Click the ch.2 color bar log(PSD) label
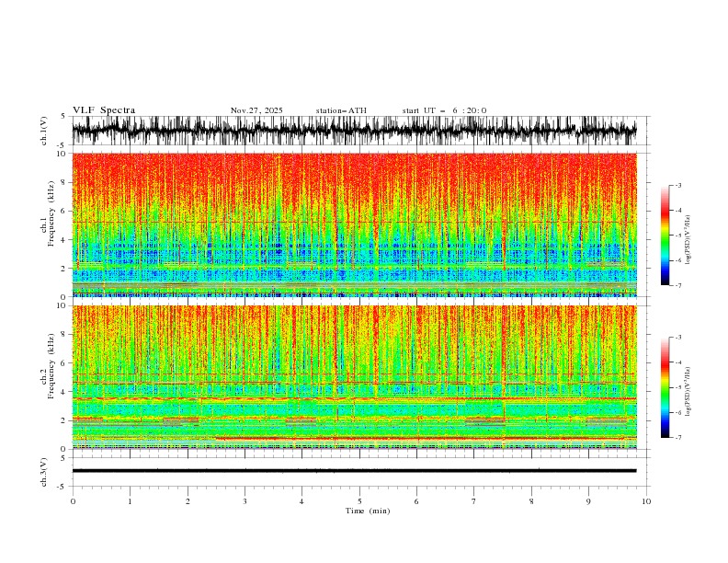Viewport: 728px width, 563px height. point(688,392)
